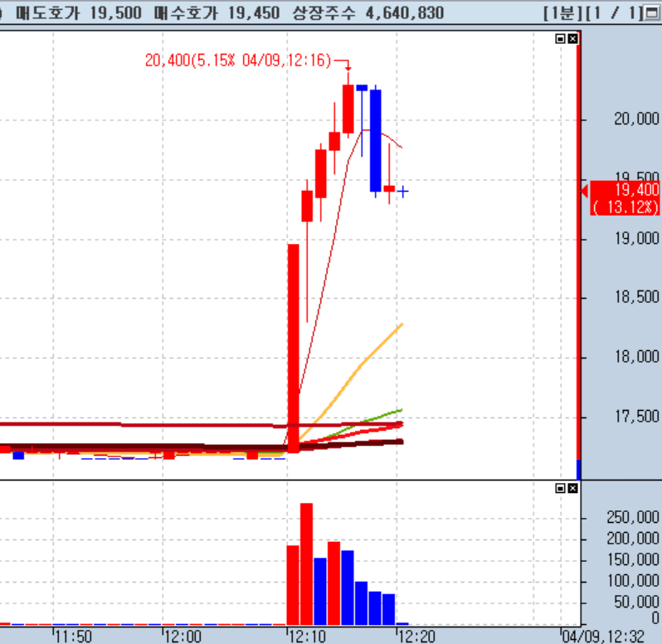This screenshot has height=644, width=662.
Task: Click the blue cross marker at the latest price
Action: click(403, 192)
